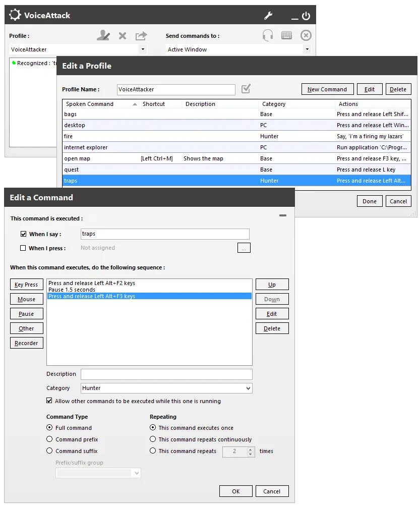The height and width of the screenshot is (506, 420).
Task: Click the New Command button
Action: 327,89
